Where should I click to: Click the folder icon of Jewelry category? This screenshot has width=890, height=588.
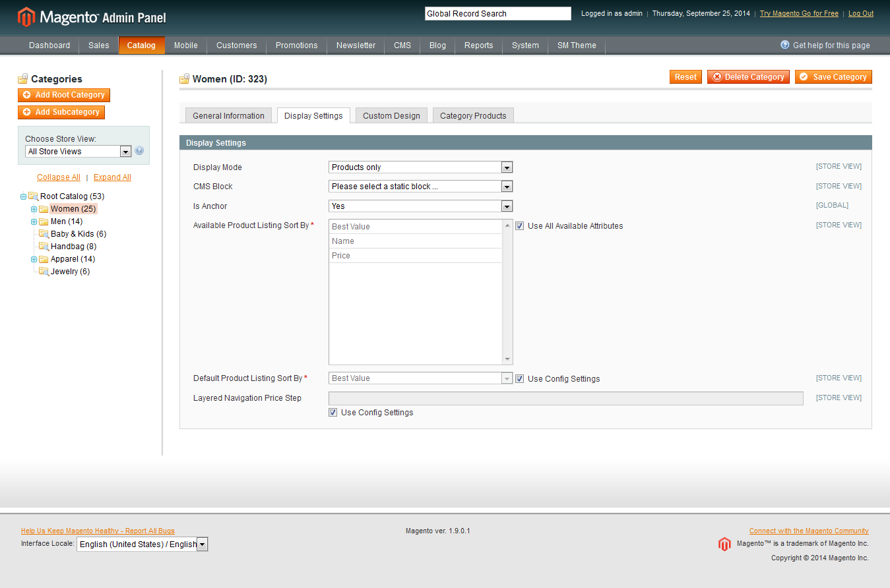tap(44, 272)
